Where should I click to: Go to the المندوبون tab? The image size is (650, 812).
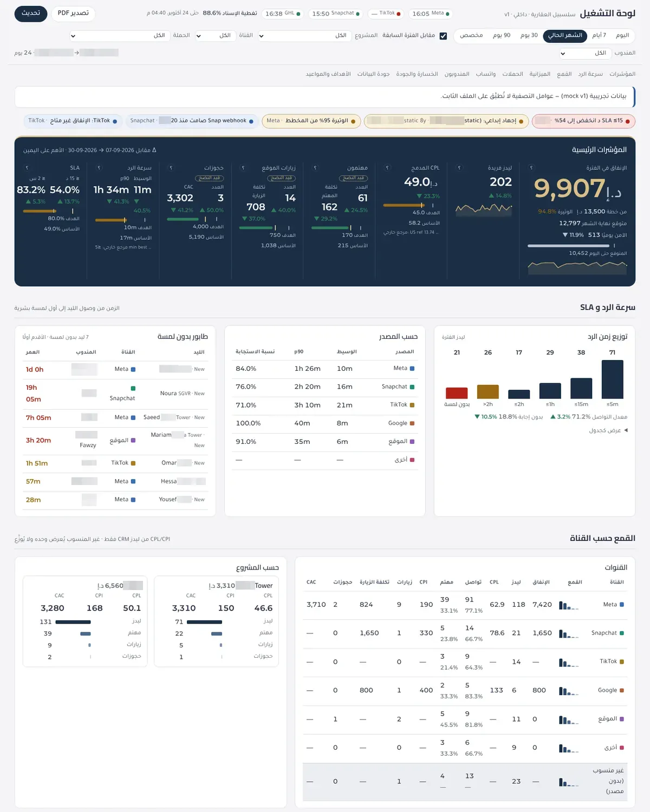[x=457, y=74]
